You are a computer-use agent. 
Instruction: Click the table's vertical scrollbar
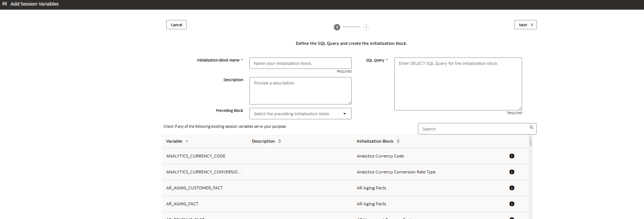[531, 142]
